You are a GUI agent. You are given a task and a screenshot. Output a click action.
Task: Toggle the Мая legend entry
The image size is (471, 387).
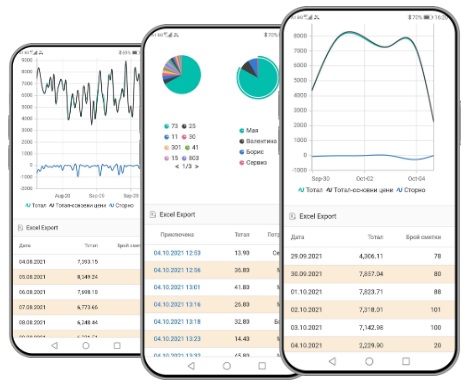click(249, 130)
